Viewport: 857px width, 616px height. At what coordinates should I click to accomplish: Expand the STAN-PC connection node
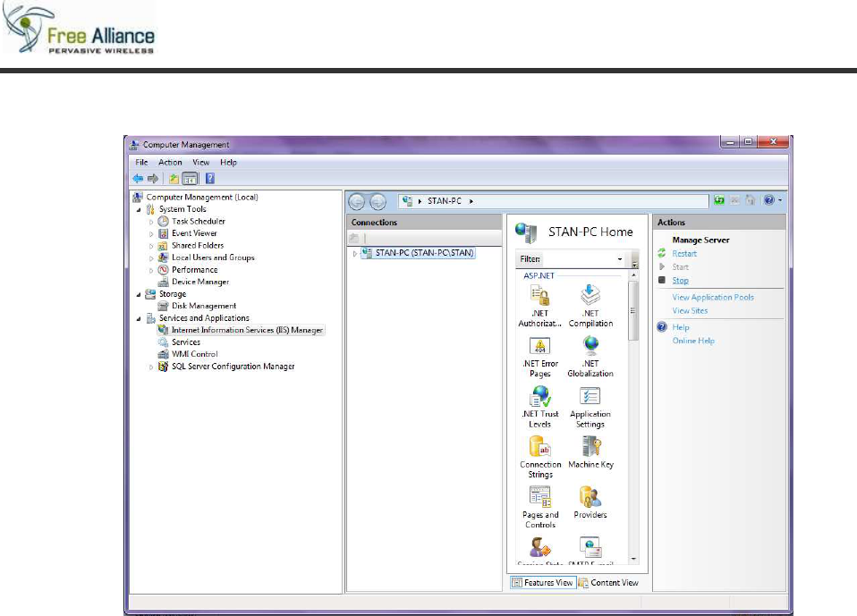pos(355,253)
